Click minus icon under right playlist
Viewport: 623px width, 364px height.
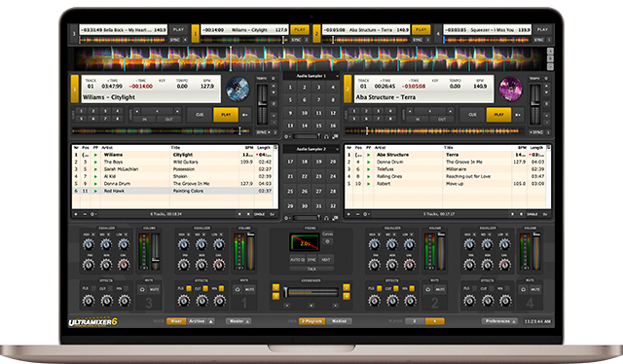[x=357, y=214]
